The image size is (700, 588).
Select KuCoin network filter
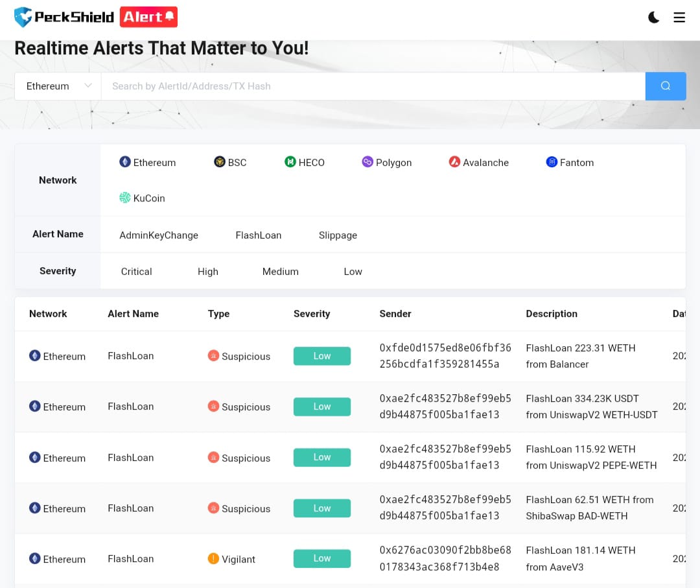coord(142,198)
